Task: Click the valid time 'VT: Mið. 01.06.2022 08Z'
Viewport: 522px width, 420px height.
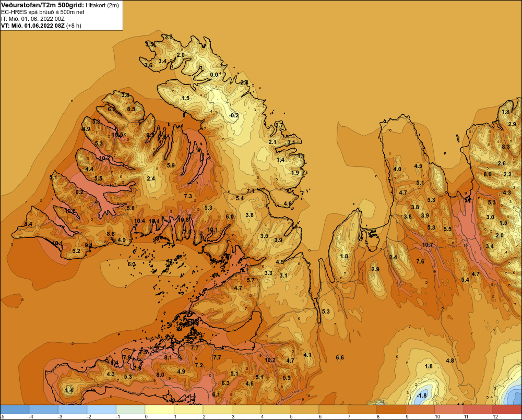Action: pyautogui.click(x=33, y=26)
